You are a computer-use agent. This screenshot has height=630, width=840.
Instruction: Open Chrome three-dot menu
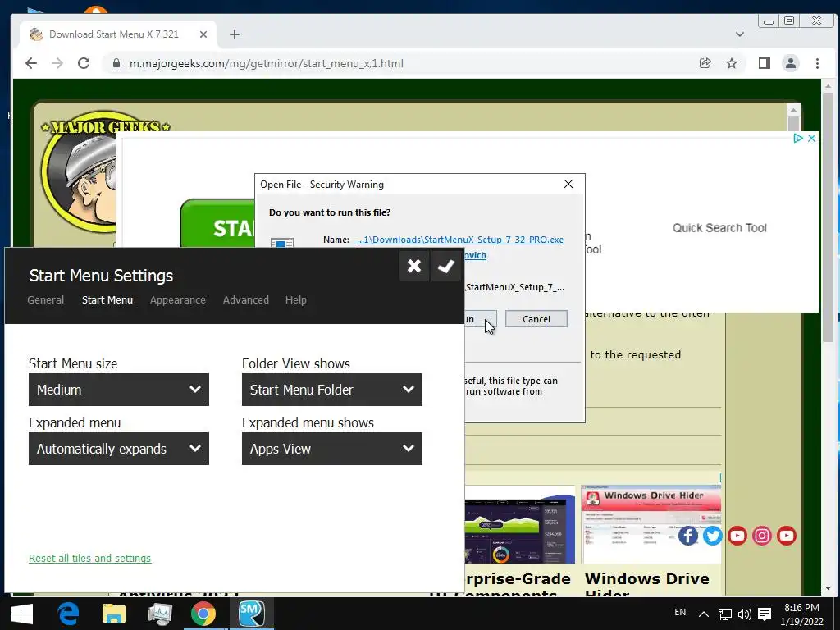click(x=817, y=63)
